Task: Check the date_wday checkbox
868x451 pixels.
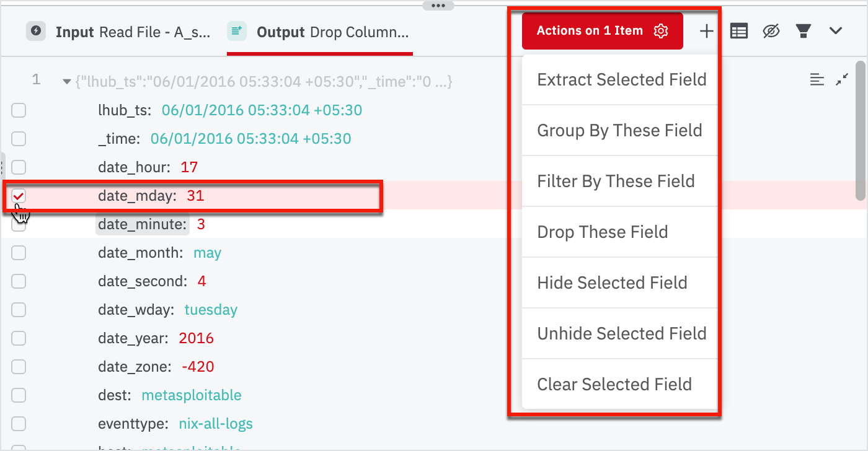Action: click(19, 310)
